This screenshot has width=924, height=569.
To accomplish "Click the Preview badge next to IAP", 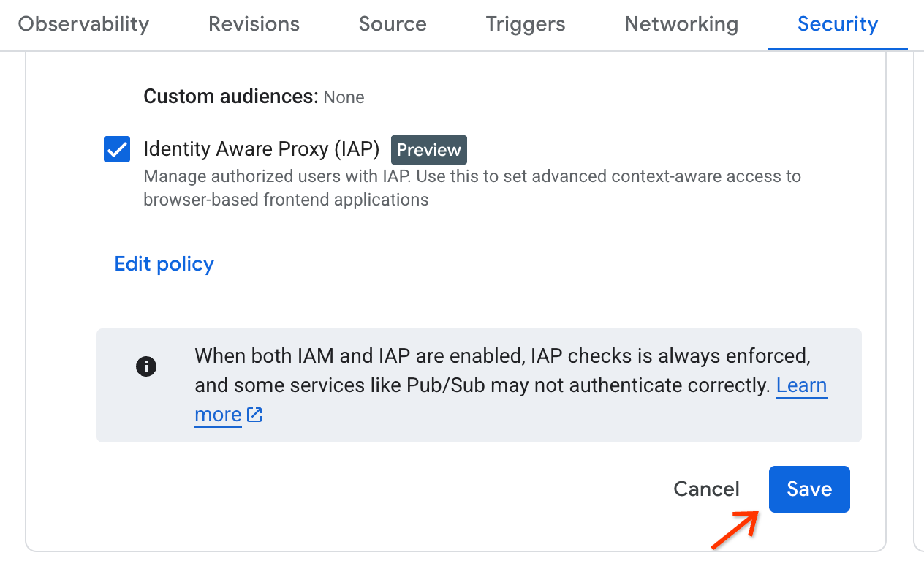I will click(428, 149).
